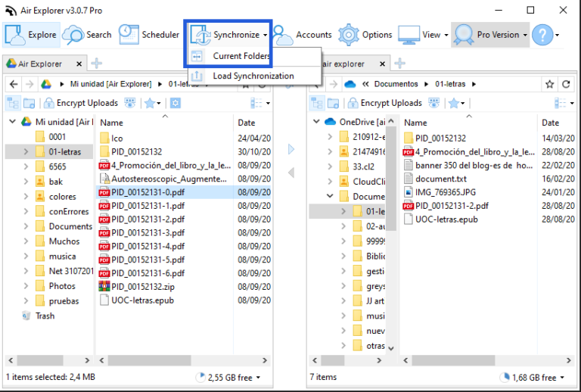Choose Load Synchronization from menu

coord(253,76)
